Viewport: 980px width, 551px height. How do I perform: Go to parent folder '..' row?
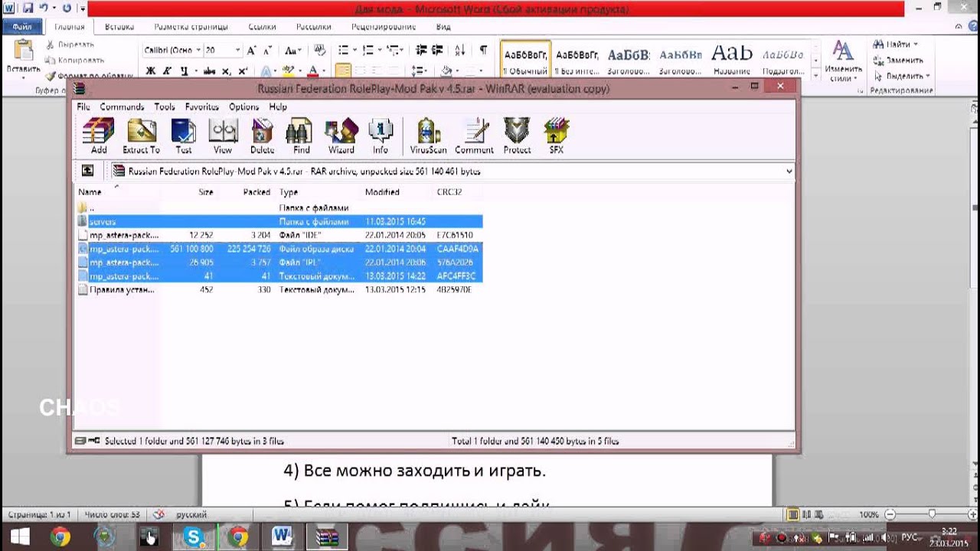coord(279,207)
